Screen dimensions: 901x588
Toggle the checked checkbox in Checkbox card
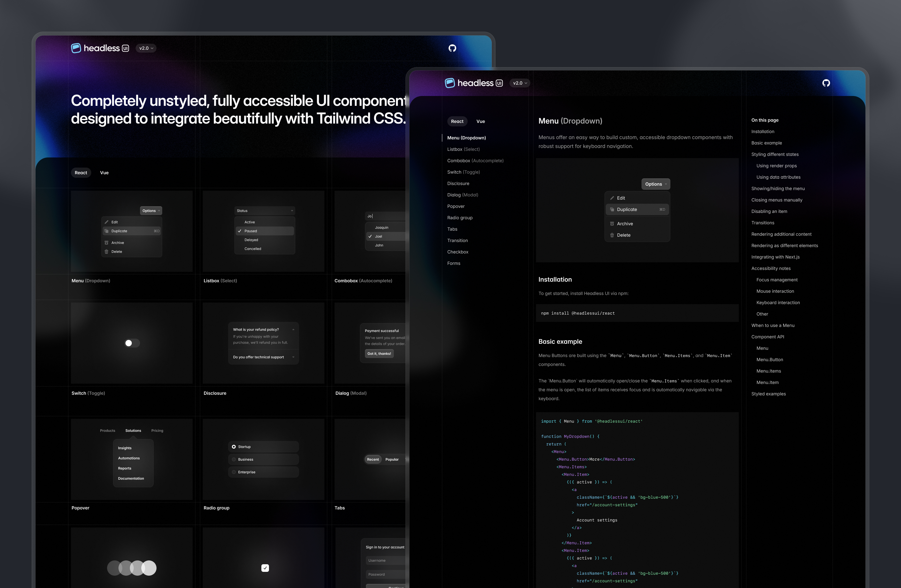coord(265,568)
